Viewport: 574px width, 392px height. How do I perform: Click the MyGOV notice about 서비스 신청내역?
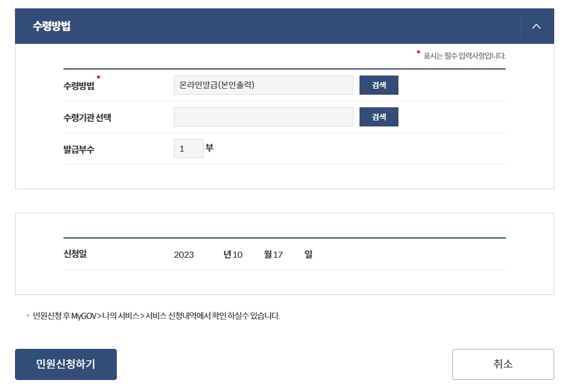156,316
